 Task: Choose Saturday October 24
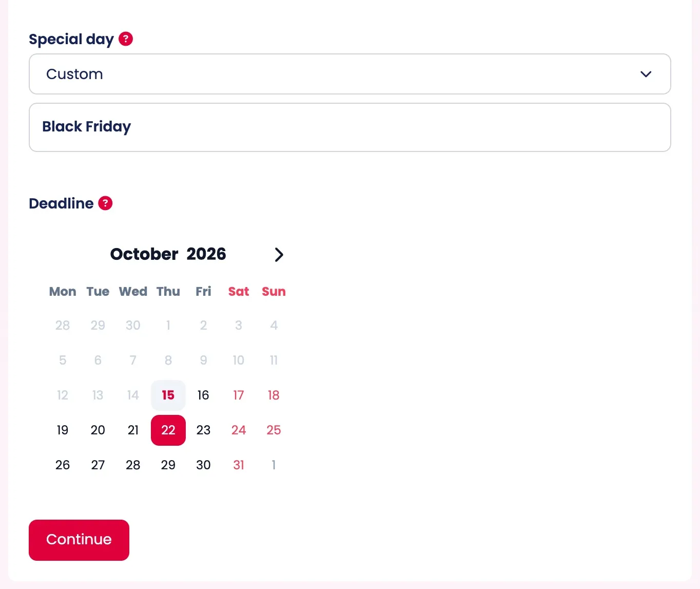pos(239,430)
